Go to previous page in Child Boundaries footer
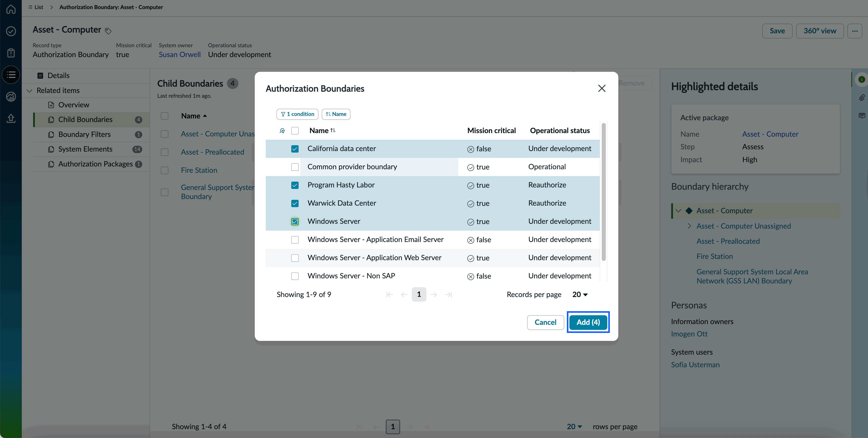The height and width of the screenshot is (438, 868). click(x=376, y=427)
